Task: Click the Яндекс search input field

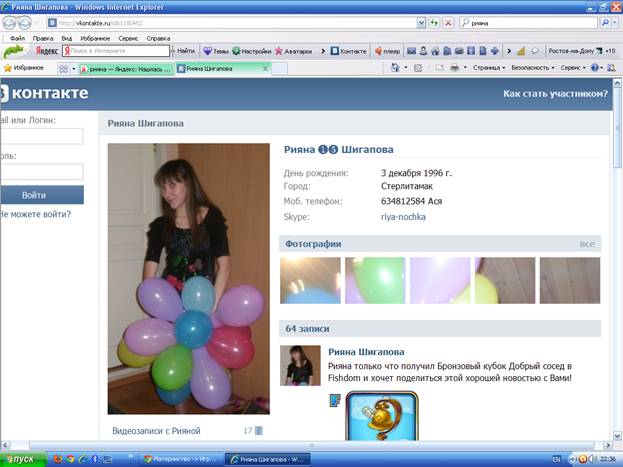Action: (116, 51)
